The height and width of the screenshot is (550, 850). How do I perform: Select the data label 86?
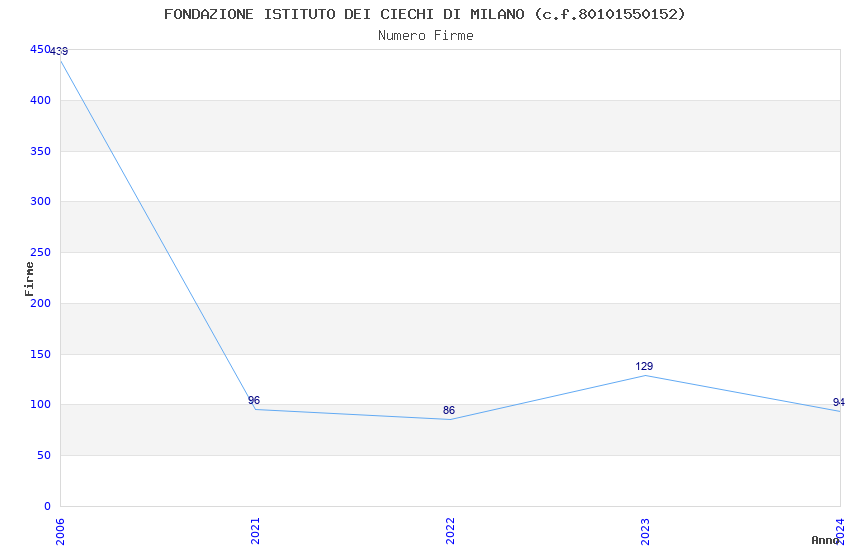coord(449,411)
